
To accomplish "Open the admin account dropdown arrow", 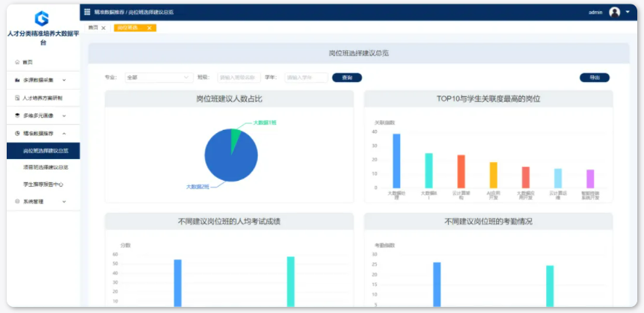I will 628,13.
